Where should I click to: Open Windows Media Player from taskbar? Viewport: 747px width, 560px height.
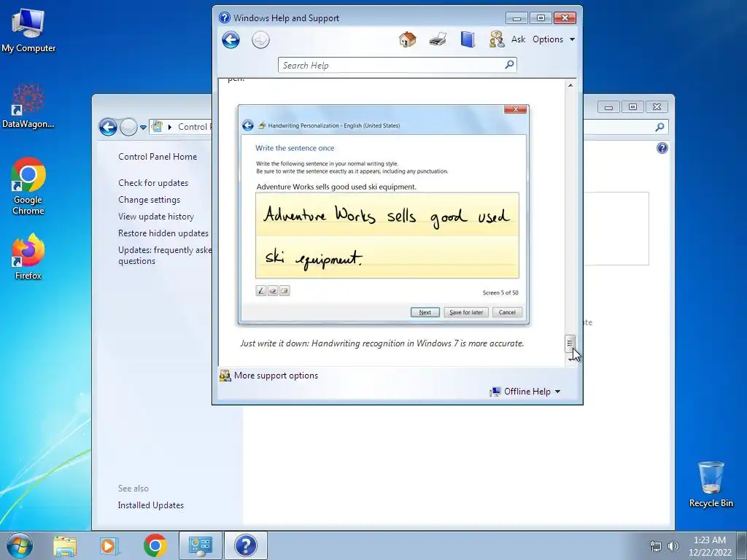click(109, 545)
